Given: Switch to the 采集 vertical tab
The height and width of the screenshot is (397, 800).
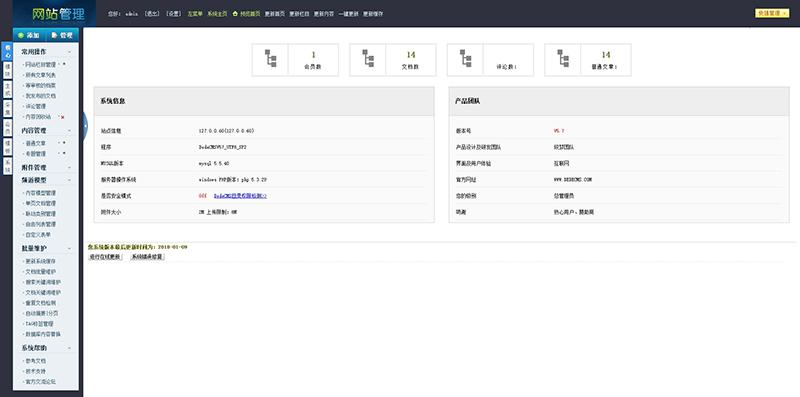Looking at the screenshot, I should (7, 109).
